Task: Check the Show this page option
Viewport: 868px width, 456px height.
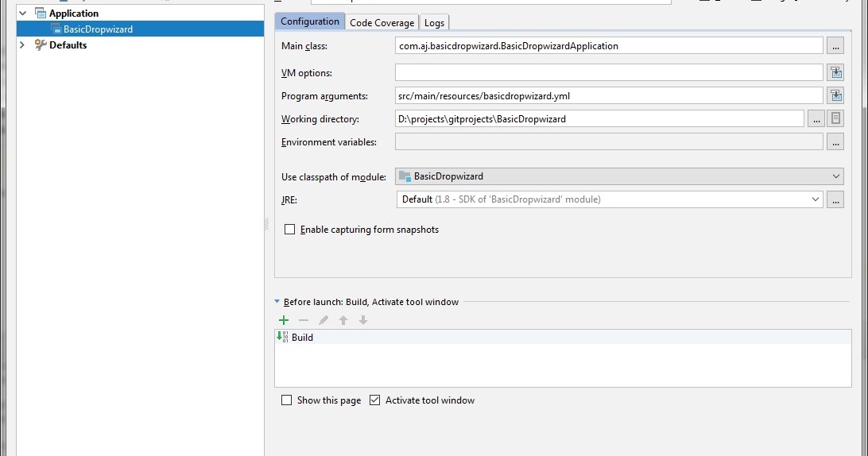Action: point(287,400)
